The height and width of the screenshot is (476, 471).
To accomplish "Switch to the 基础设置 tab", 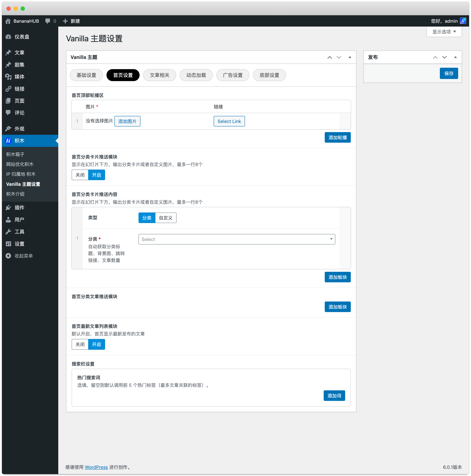I will [x=86, y=75].
